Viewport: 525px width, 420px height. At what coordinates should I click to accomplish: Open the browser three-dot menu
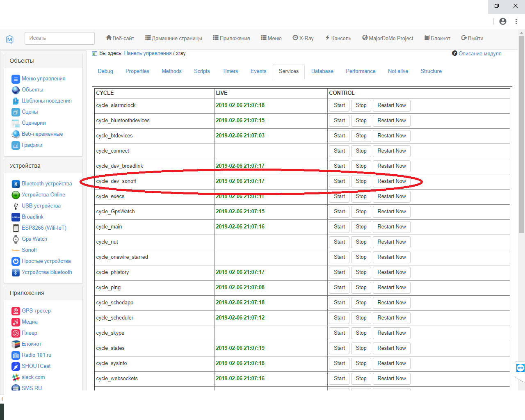click(x=516, y=21)
